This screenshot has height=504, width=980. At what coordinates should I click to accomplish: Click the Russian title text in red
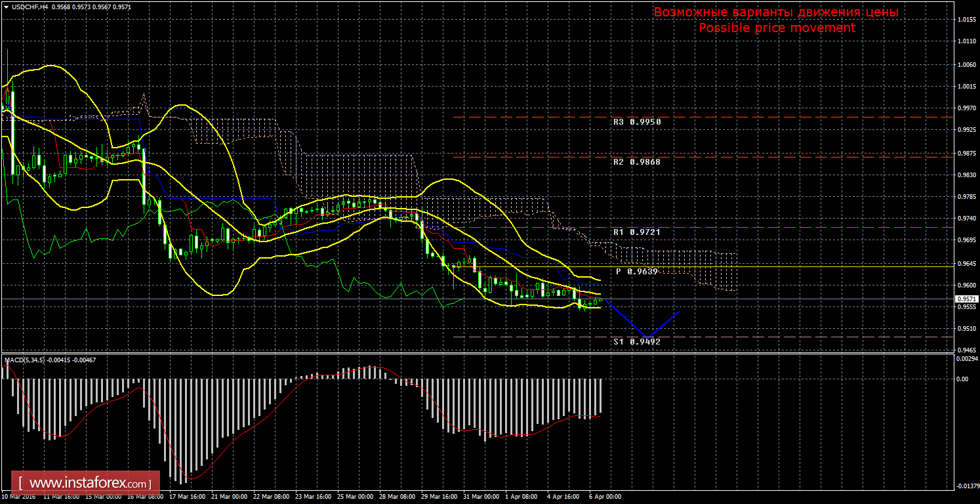(x=776, y=12)
